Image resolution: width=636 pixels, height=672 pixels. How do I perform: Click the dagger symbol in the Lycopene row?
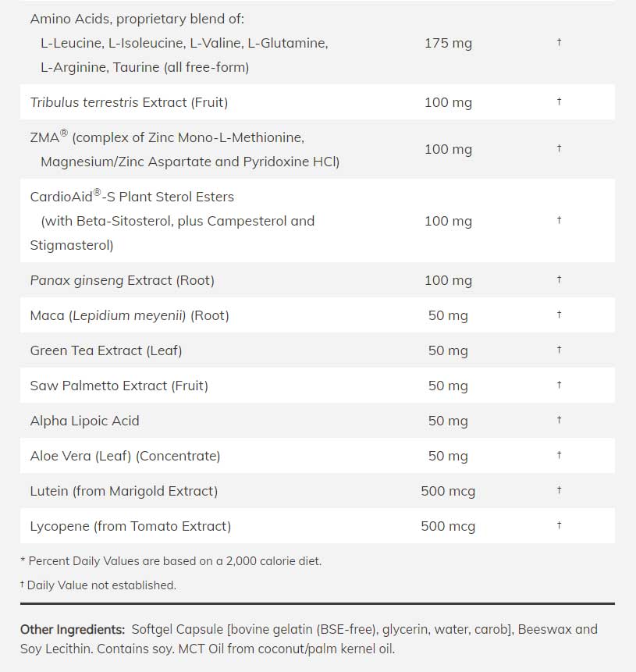[559, 525]
